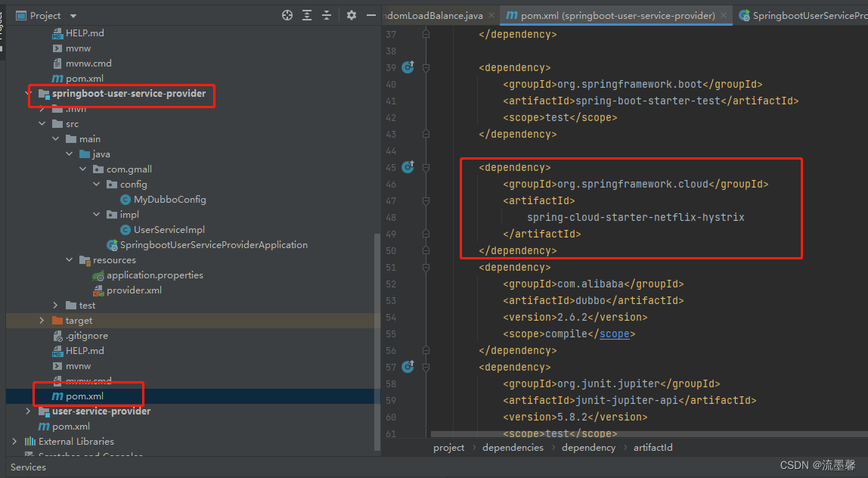Screen dimensions: 868x478
Task: Hide the Project tool window
Action: [371, 16]
